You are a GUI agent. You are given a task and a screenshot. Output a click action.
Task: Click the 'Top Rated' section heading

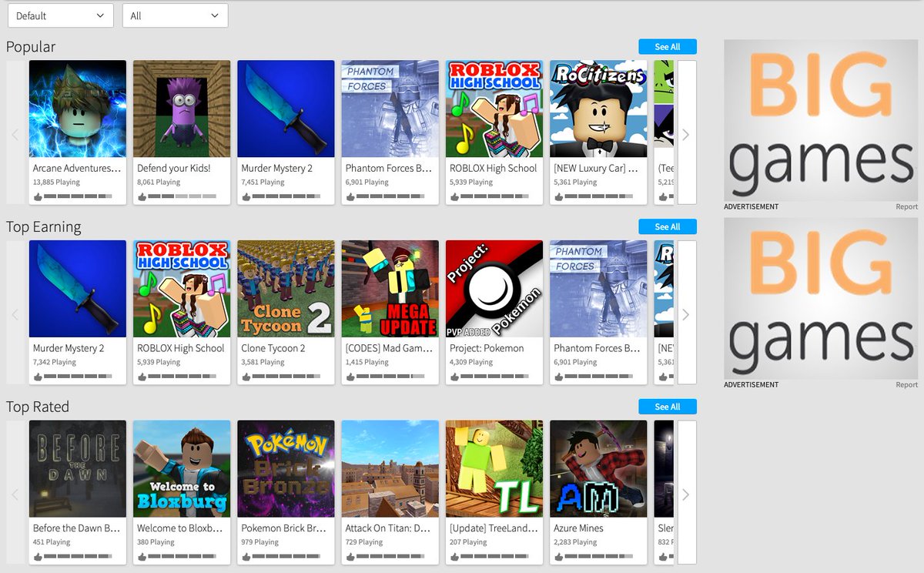tap(38, 407)
